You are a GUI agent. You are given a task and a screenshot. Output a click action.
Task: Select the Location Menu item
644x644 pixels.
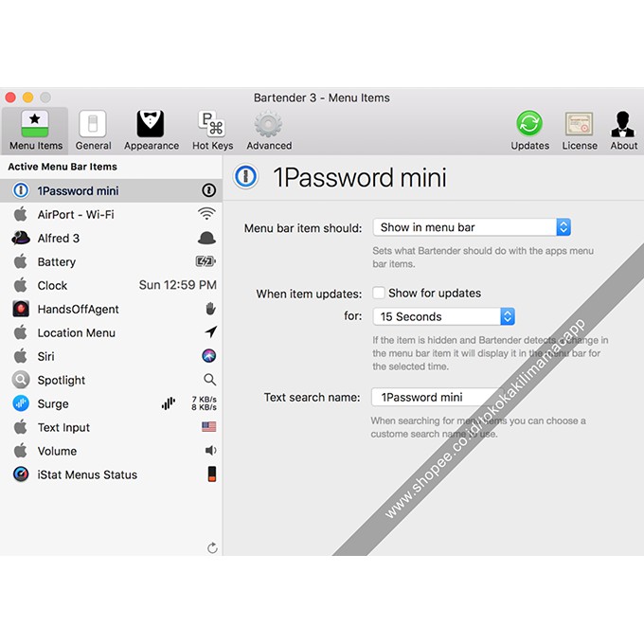click(x=111, y=332)
